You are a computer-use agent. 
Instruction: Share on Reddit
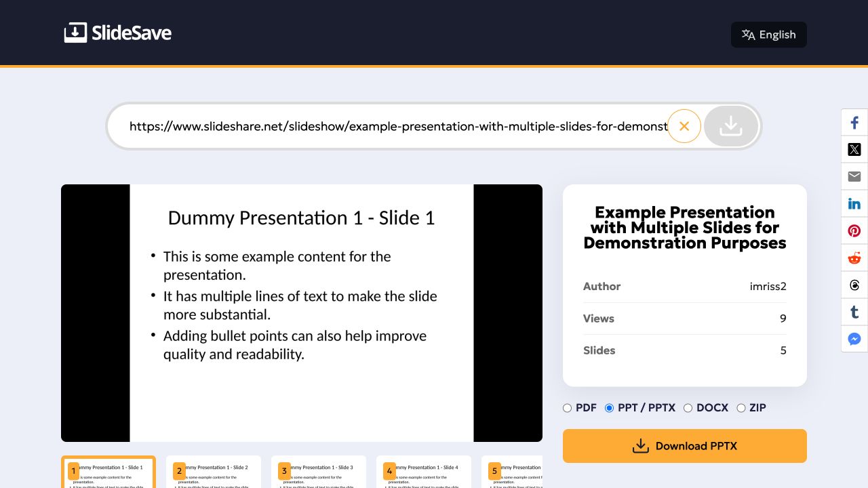[854, 258]
